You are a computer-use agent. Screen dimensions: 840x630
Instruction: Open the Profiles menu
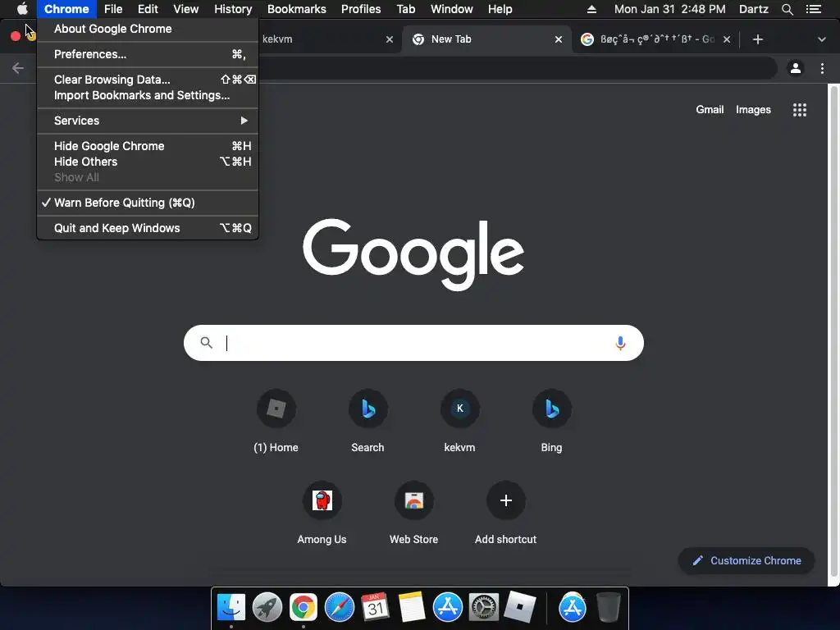pos(361,9)
